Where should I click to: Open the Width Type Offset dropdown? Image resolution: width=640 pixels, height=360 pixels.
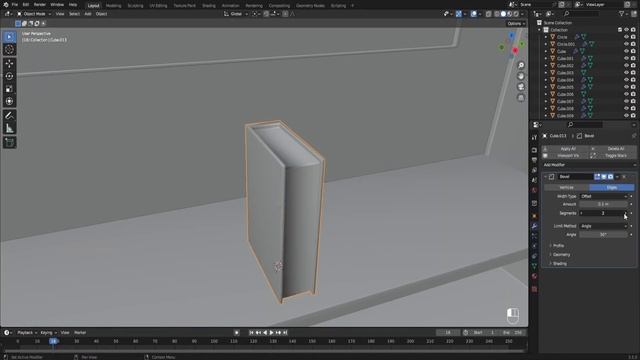click(x=603, y=196)
